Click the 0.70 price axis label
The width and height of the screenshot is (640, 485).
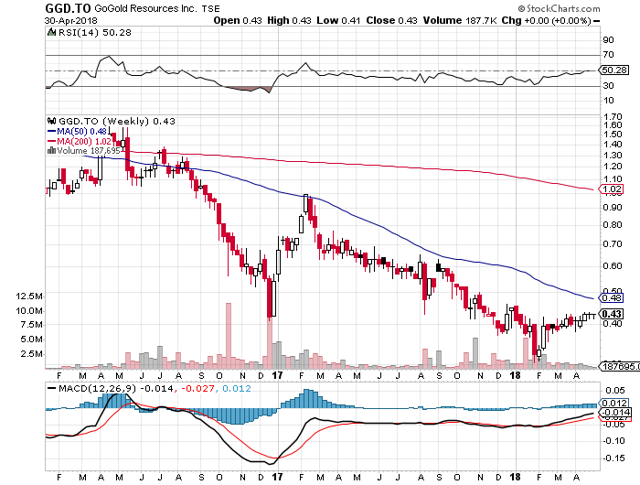click(x=612, y=244)
